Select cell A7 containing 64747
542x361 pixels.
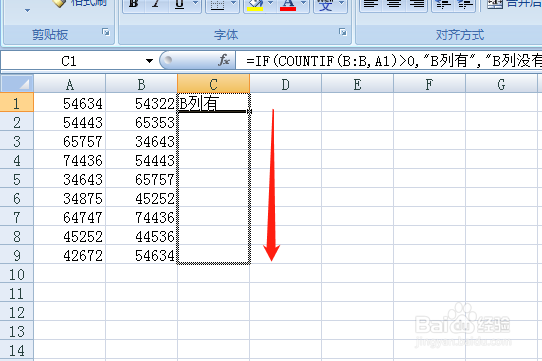(70, 217)
